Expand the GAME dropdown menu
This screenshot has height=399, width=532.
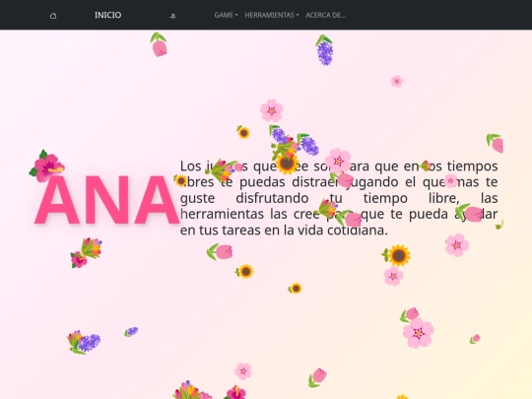click(x=226, y=15)
